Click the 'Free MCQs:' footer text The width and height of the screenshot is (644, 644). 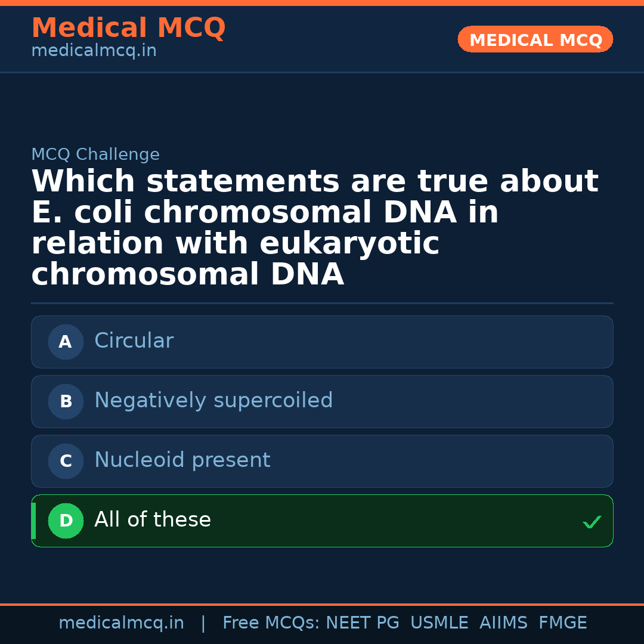271,623
